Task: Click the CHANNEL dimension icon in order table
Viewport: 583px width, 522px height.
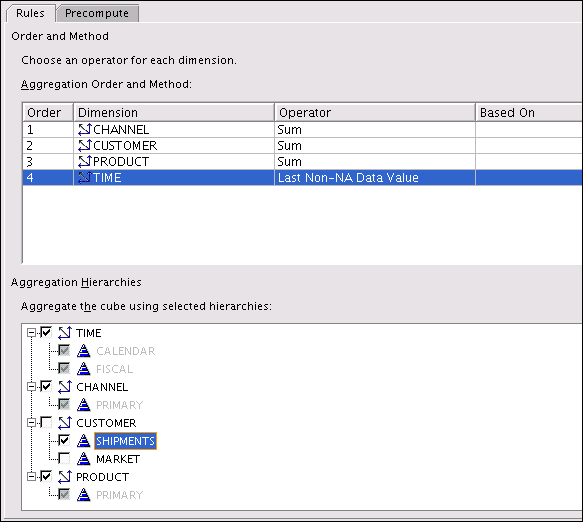Action: [x=84, y=129]
